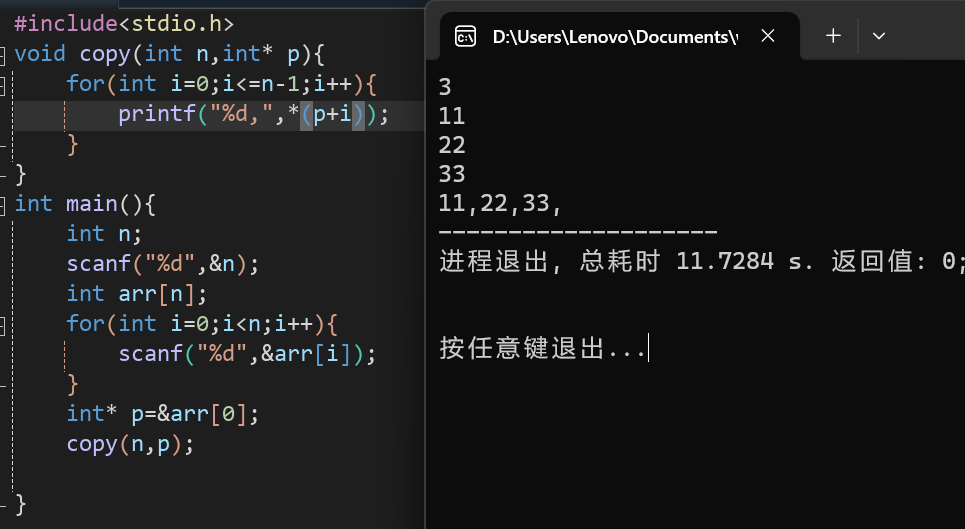This screenshot has width=965, height=529.
Task: Click the console input line 3
Action: click(x=445, y=87)
